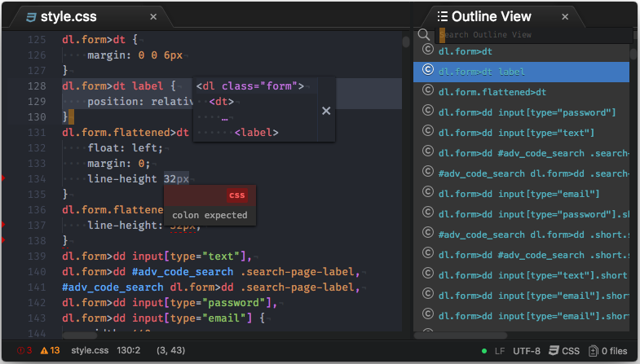Click the <label> tag in tooltip
The width and height of the screenshot is (640, 364).
point(256,133)
